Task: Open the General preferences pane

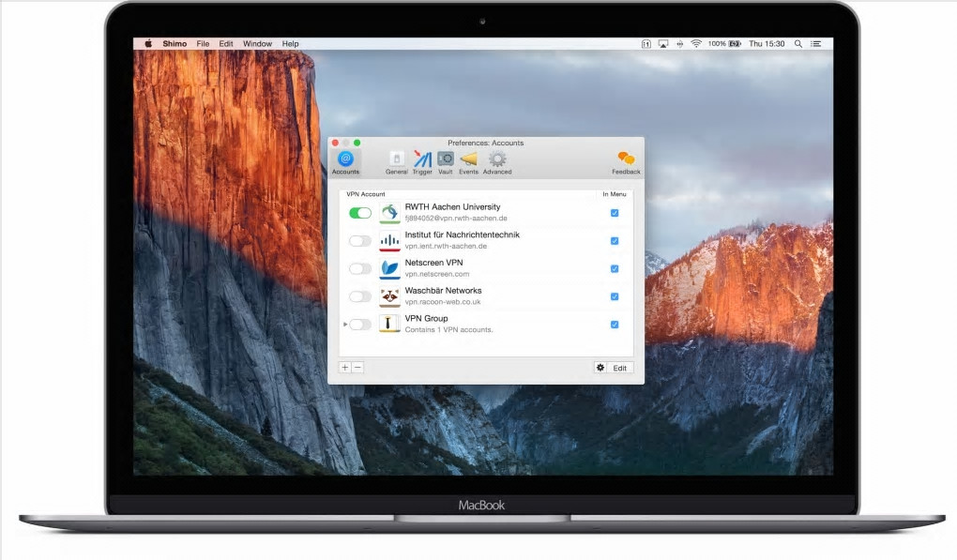Action: click(397, 162)
